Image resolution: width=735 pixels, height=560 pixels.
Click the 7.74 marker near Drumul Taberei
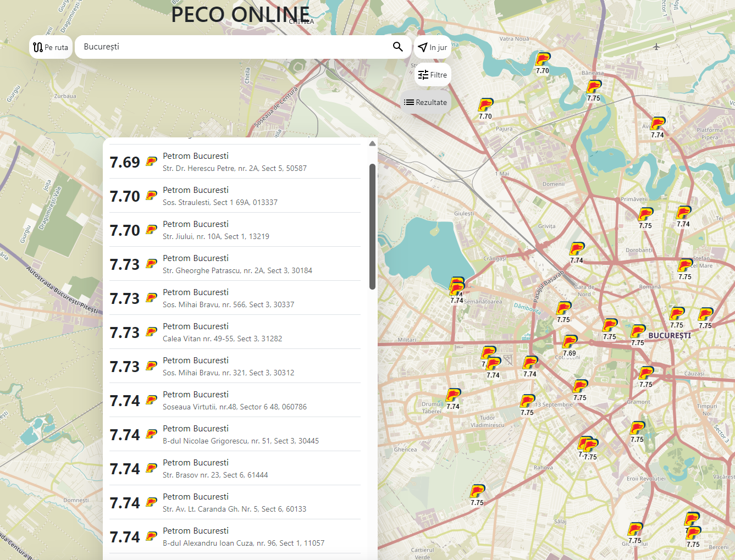pos(453,396)
